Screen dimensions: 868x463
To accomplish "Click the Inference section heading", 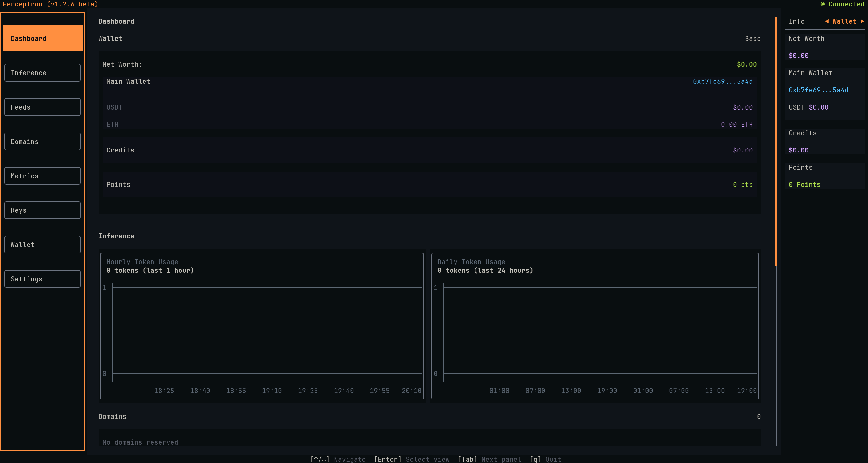I will click(116, 236).
